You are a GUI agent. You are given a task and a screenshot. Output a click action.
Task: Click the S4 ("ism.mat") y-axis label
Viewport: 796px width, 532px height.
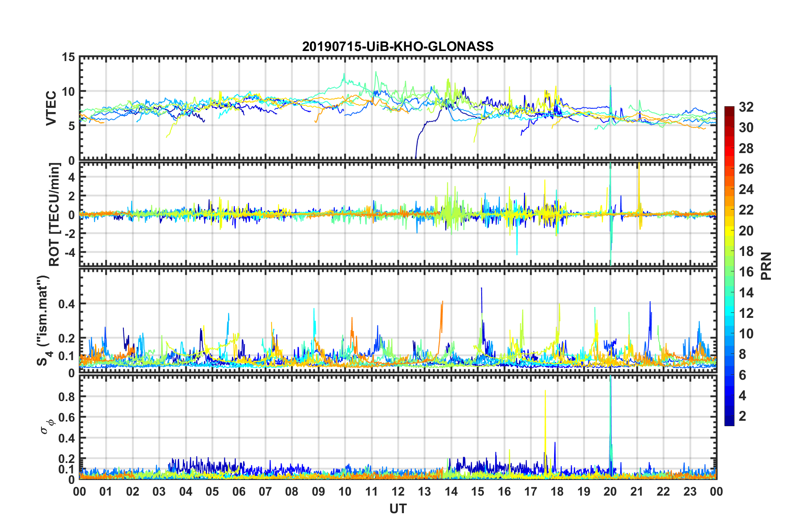pyautogui.click(x=44, y=321)
